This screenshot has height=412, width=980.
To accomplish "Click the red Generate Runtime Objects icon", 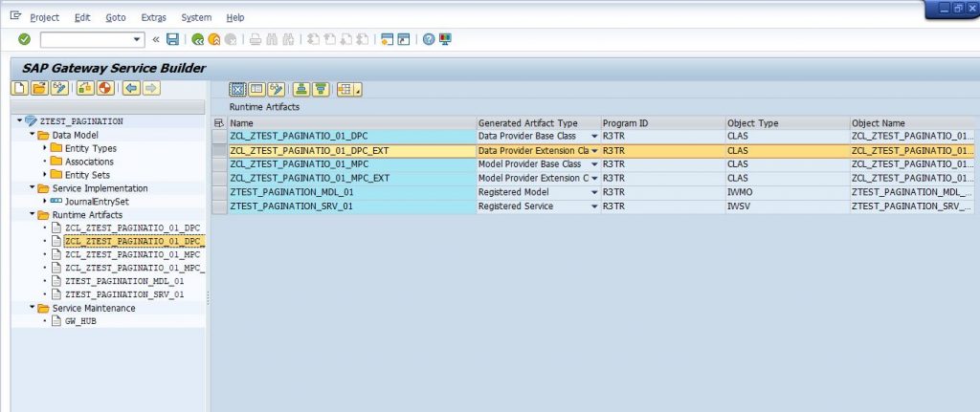I will pyautogui.click(x=105, y=88).
